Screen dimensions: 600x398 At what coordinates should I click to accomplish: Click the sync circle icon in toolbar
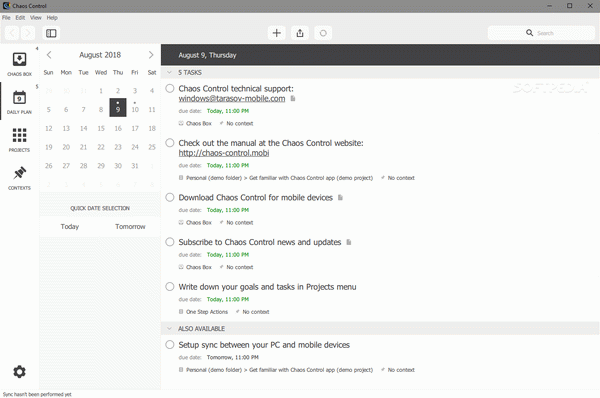(x=323, y=33)
